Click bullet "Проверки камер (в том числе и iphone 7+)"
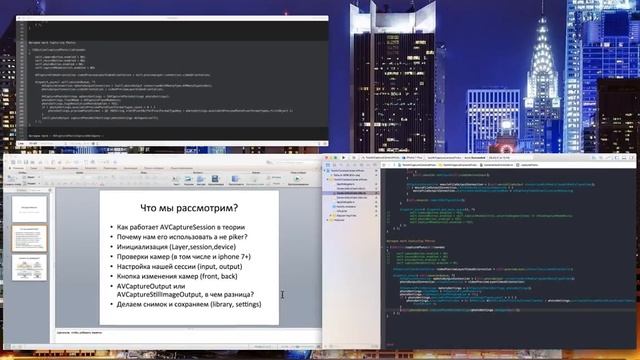 click(184, 256)
